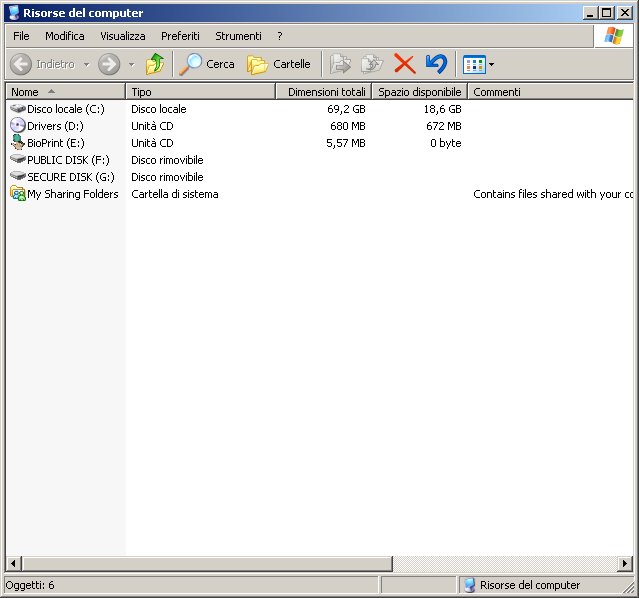The height and width of the screenshot is (598, 639).
Task: Sort by Dimensioni totali column header
Action: pyautogui.click(x=324, y=92)
